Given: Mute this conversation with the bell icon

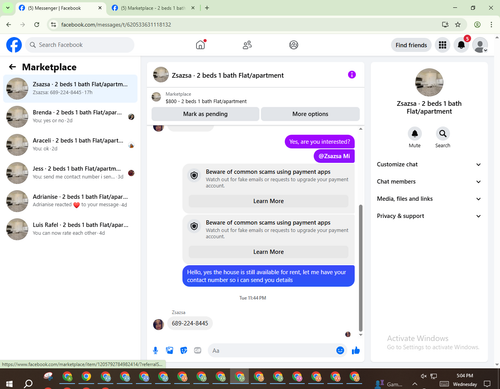Looking at the screenshot, I should 415,134.
